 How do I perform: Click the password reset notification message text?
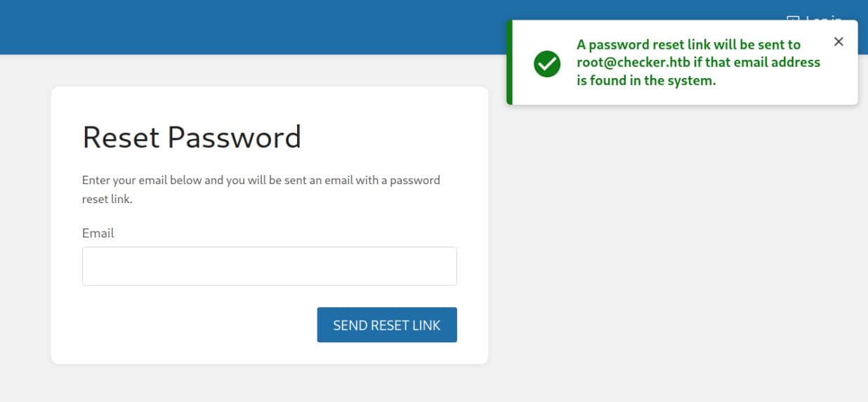coord(698,63)
